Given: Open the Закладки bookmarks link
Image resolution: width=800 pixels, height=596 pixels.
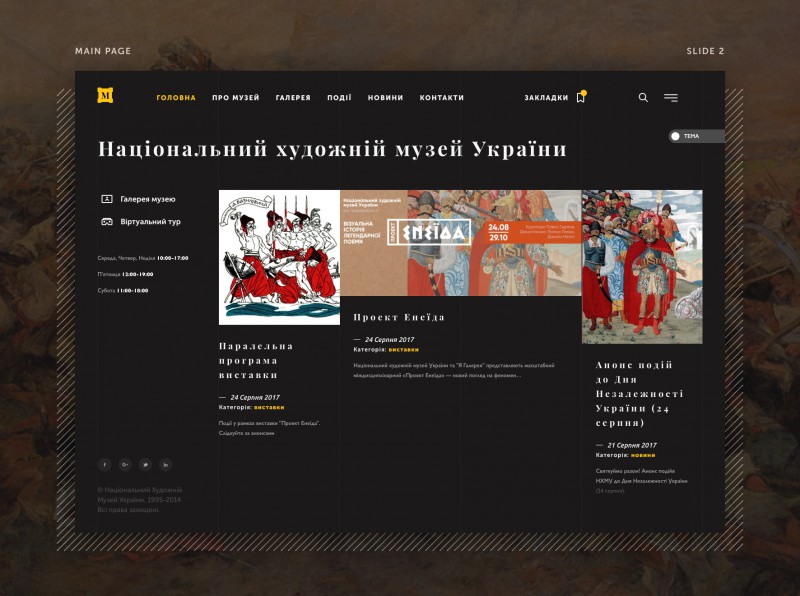Looking at the screenshot, I should tap(546, 97).
